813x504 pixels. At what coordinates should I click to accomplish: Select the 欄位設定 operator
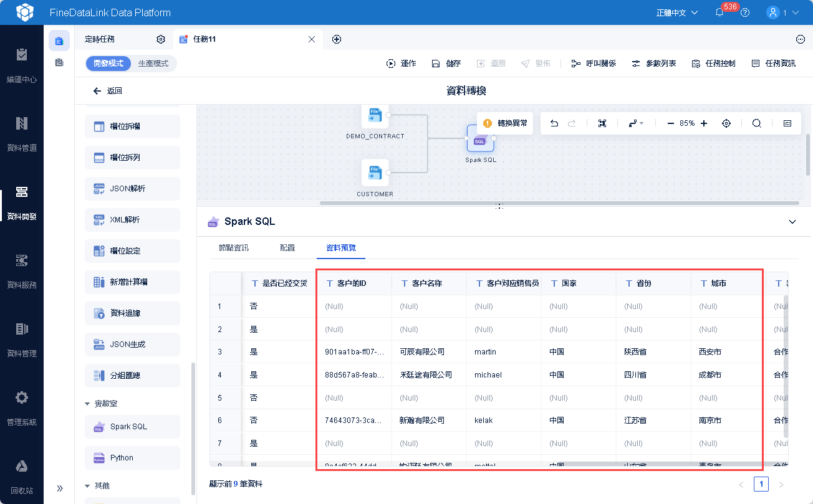[132, 251]
